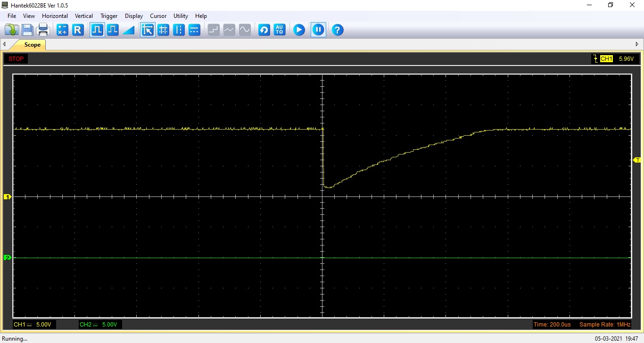This screenshot has width=644, height=343.
Task: Click the Open file toolbar icon
Action: point(11,30)
